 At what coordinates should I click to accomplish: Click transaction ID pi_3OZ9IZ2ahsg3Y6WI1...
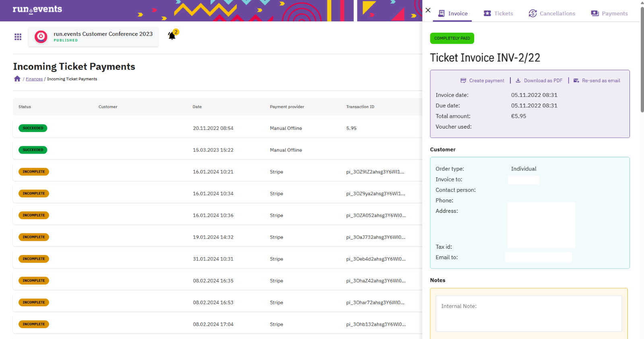(x=375, y=172)
